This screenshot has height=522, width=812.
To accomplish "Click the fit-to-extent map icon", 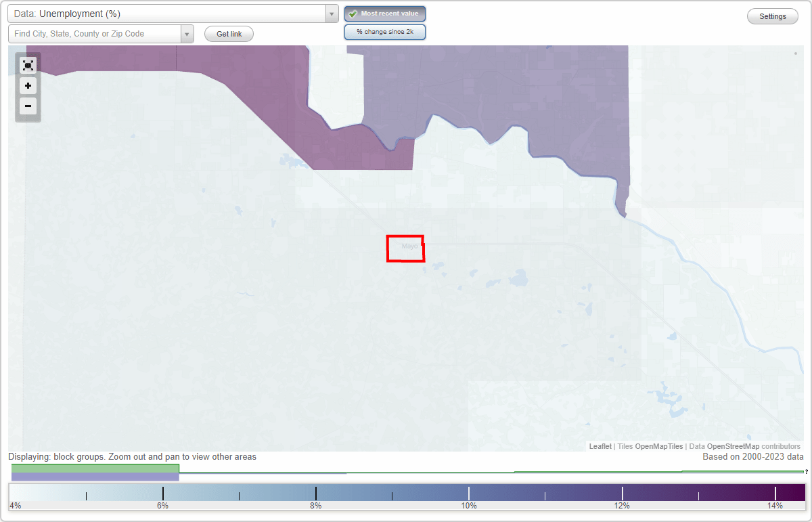I will pos(28,66).
